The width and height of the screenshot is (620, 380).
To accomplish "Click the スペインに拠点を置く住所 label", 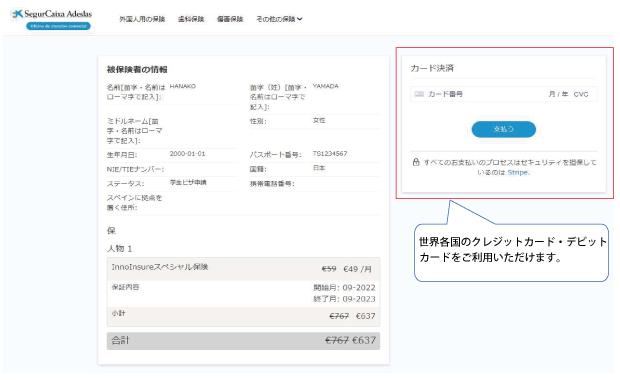I will pos(134,202).
